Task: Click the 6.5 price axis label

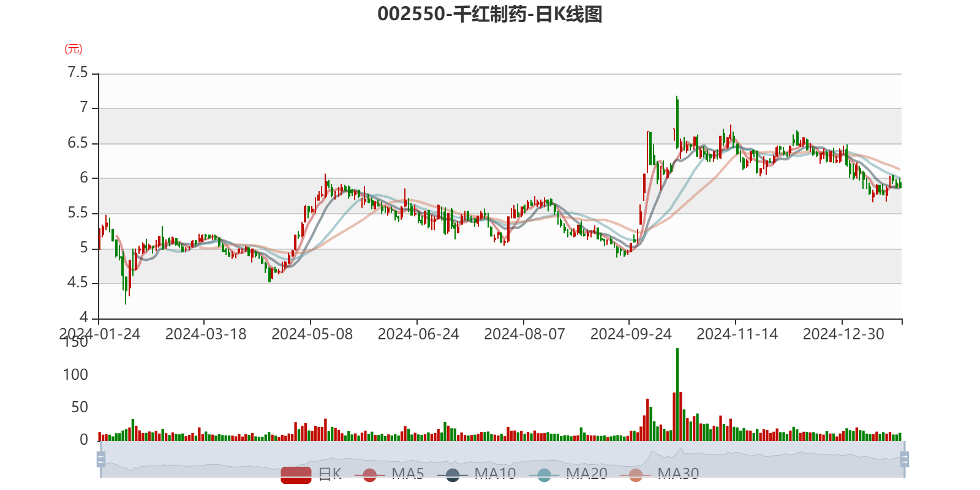Action: coord(78,143)
